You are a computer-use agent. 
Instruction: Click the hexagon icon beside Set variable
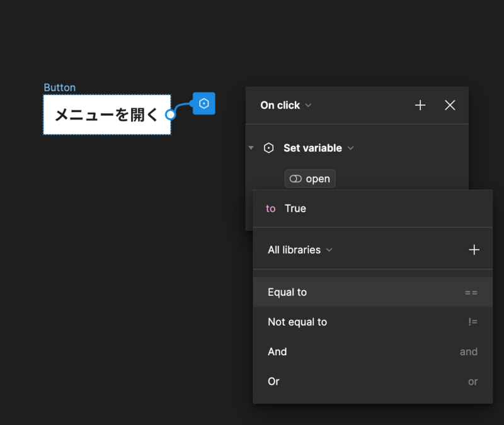pyautogui.click(x=269, y=148)
